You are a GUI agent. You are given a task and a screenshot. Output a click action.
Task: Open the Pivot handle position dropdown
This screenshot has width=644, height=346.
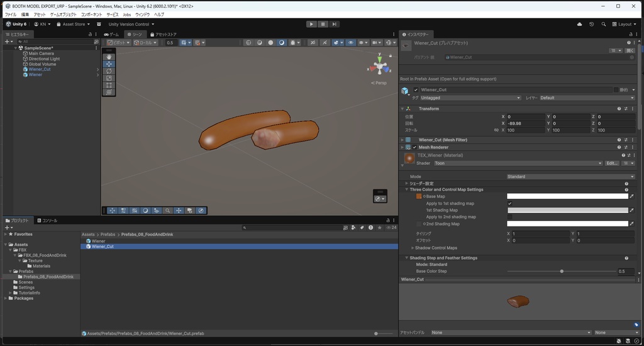point(118,42)
